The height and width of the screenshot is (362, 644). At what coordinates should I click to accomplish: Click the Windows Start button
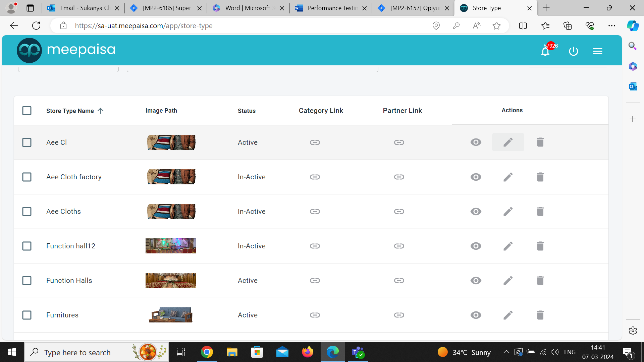point(12,352)
